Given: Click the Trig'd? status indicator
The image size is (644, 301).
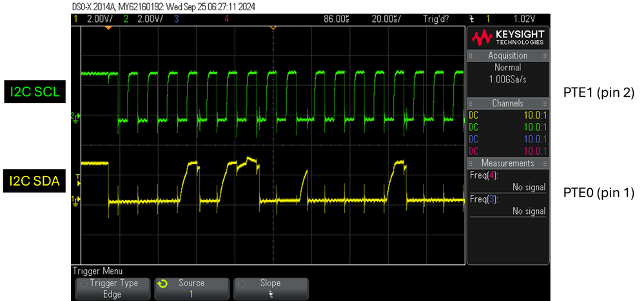Looking at the screenshot, I should (436, 19).
